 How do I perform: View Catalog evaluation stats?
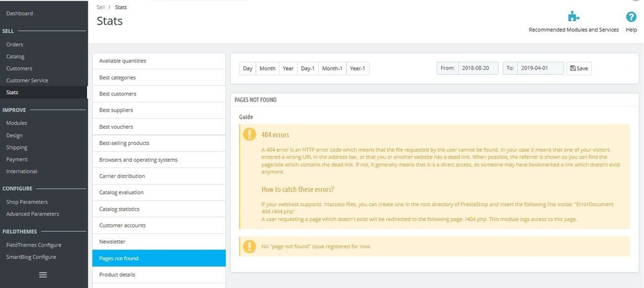(x=159, y=192)
